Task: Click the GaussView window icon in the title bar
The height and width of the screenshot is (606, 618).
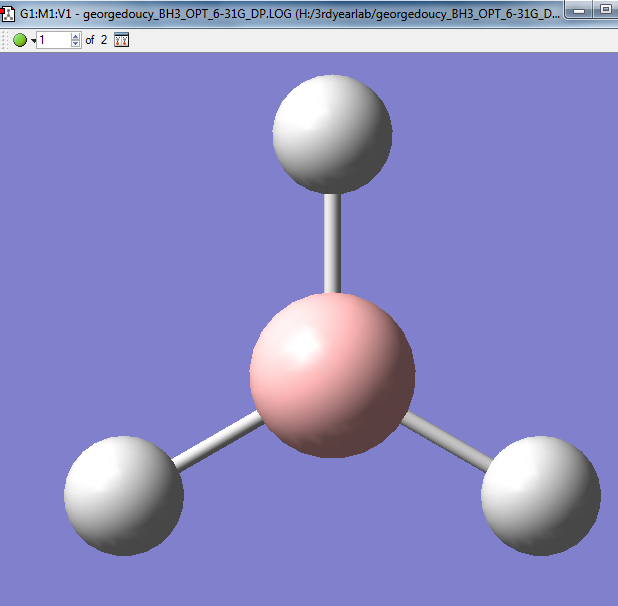Action: click(7, 14)
